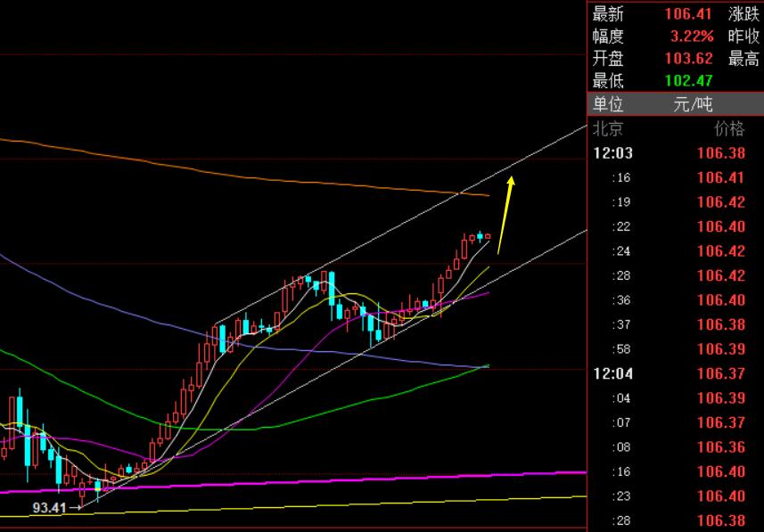Click the 最高 label
The width and height of the screenshot is (764, 532).
(x=743, y=59)
